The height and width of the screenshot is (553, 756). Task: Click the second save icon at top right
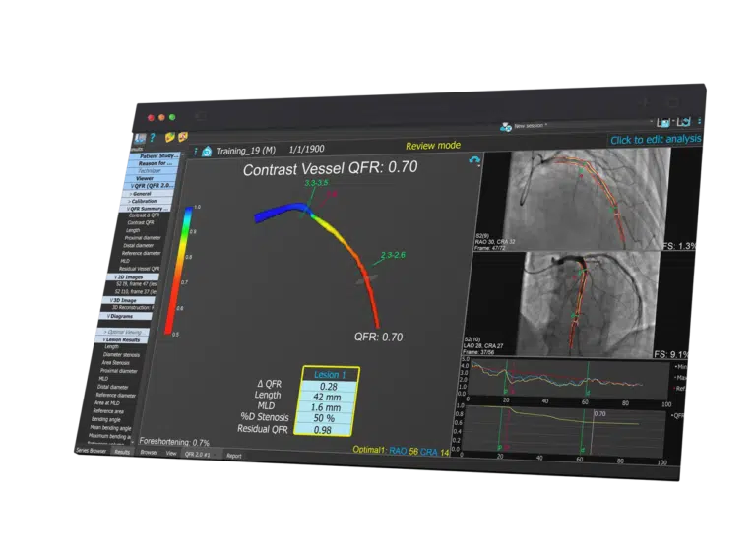pos(687,120)
